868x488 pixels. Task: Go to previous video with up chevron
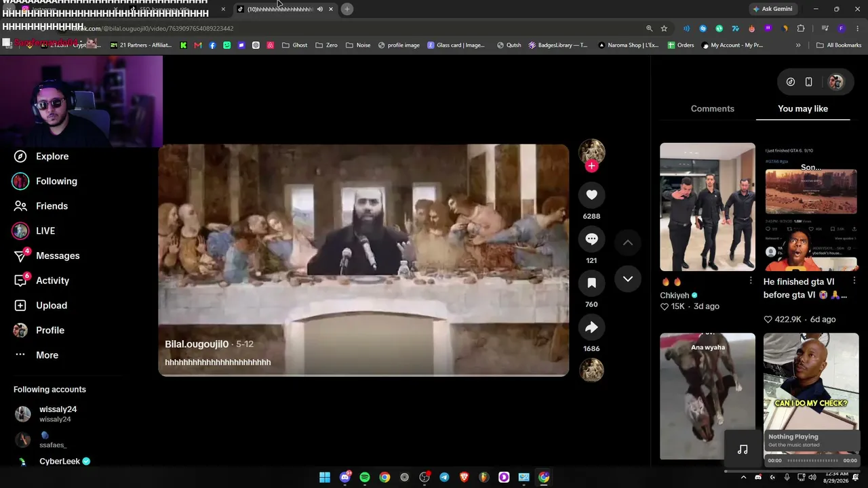(x=628, y=243)
